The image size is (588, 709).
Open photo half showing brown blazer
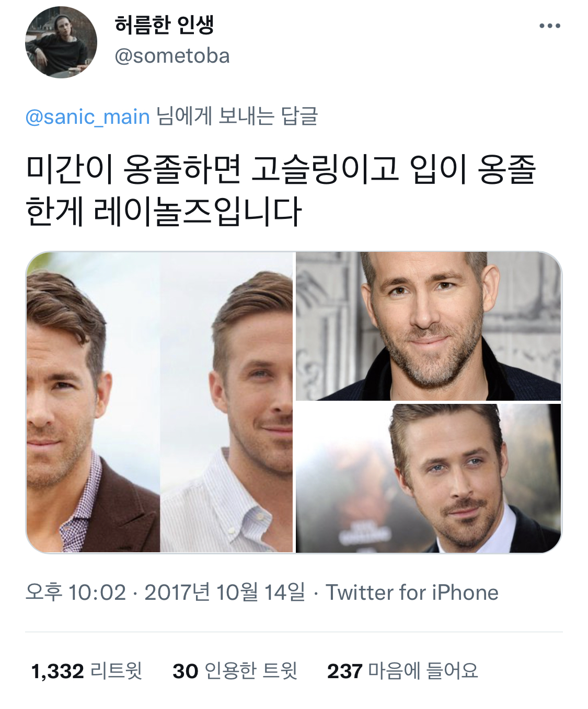[x=93, y=402]
